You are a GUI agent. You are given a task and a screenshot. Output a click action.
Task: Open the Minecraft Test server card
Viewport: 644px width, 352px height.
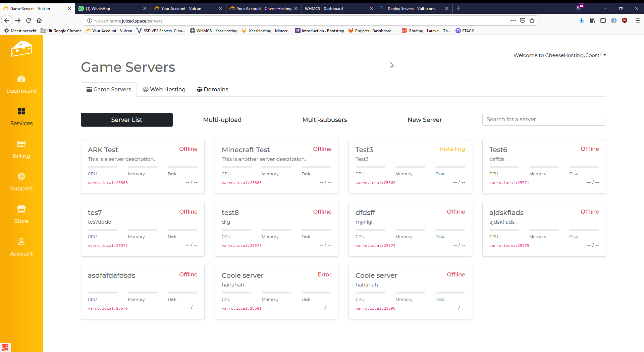click(246, 150)
